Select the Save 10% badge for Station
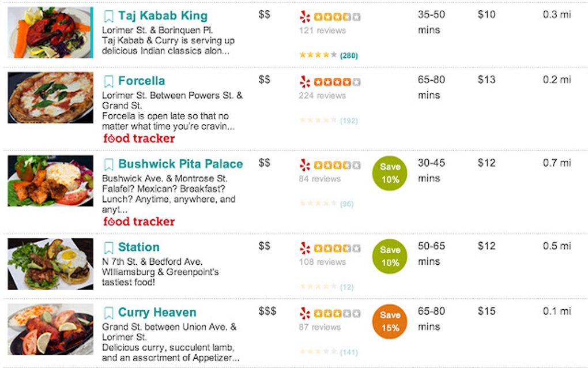Viewport: 588px width, 368px height. pos(390,256)
